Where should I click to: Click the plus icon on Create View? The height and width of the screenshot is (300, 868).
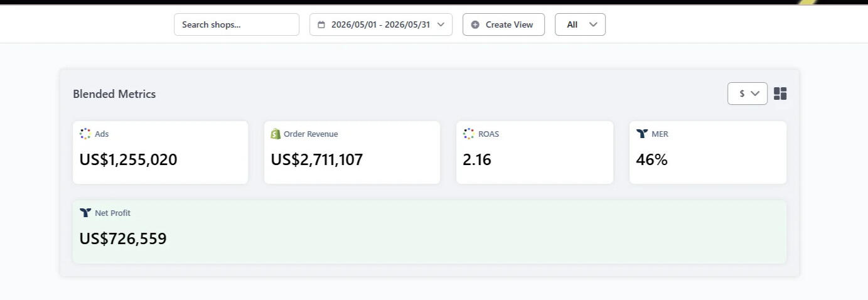point(475,24)
